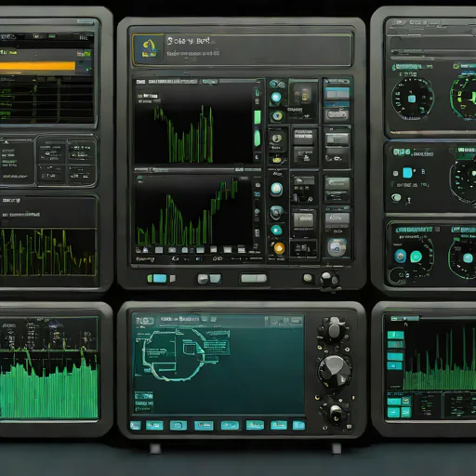This screenshot has width=476, height=476.
Task: Click the bright green vertical bar beside upper chart
Action: (258, 117)
